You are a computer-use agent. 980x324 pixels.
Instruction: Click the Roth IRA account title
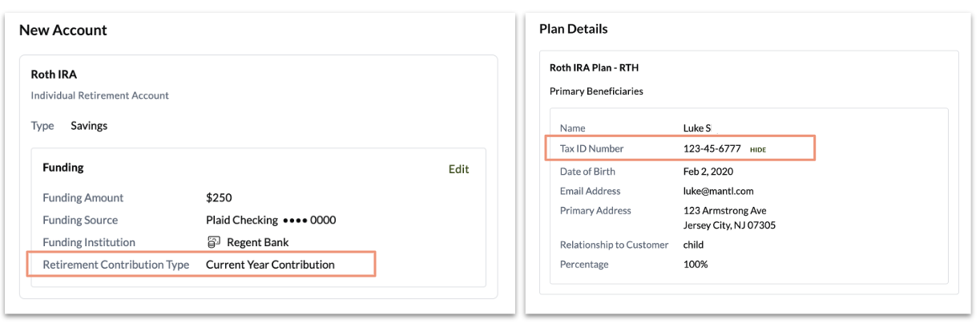point(54,75)
